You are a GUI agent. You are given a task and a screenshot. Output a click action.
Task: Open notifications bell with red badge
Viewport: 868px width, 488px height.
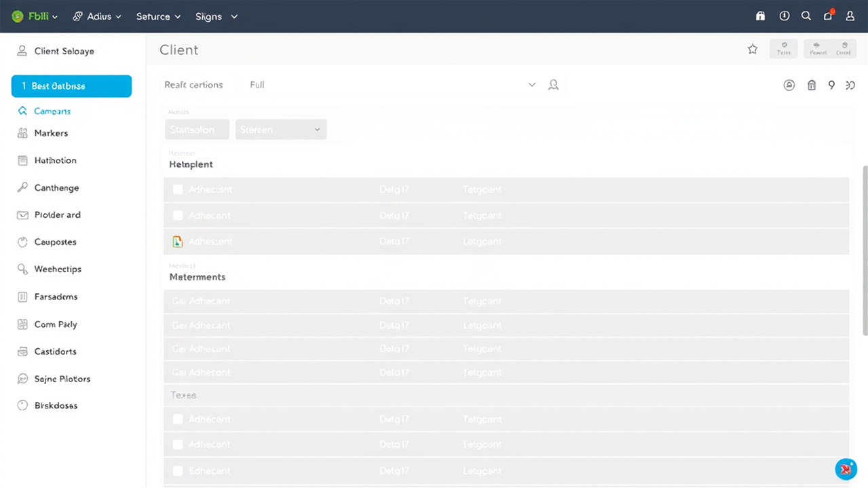[x=828, y=16]
